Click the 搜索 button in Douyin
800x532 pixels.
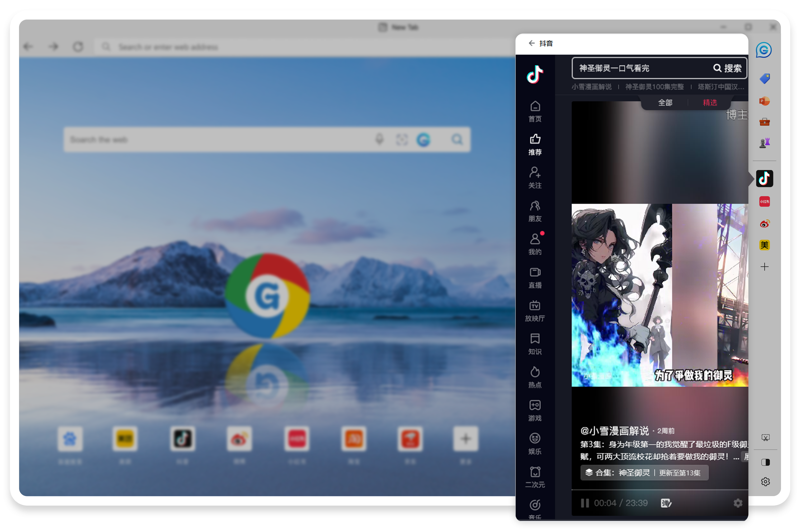coord(727,68)
